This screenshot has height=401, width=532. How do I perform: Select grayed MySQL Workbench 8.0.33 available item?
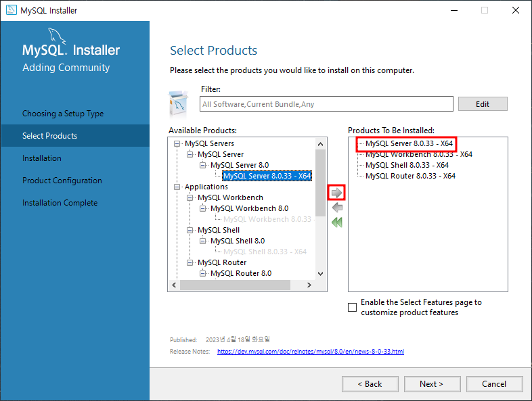[x=269, y=219]
